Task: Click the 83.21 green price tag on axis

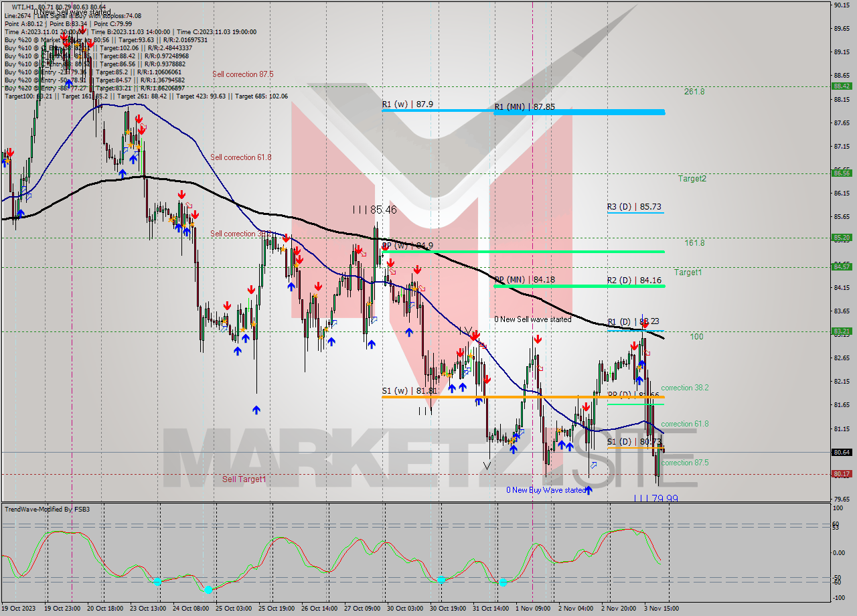Action: (x=842, y=331)
